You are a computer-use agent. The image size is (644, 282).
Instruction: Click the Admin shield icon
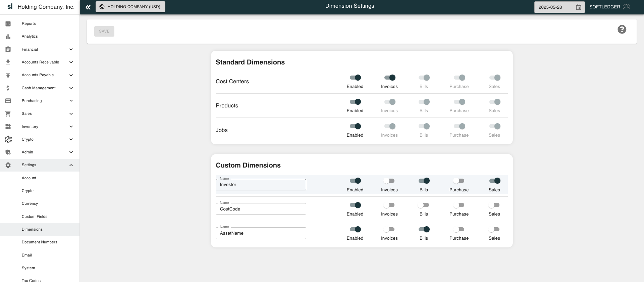8,152
